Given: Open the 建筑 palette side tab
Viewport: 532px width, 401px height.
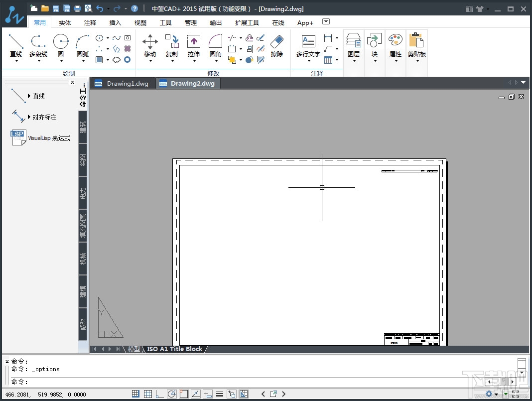Looking at the screenshot, I should (x=83, y=127).
